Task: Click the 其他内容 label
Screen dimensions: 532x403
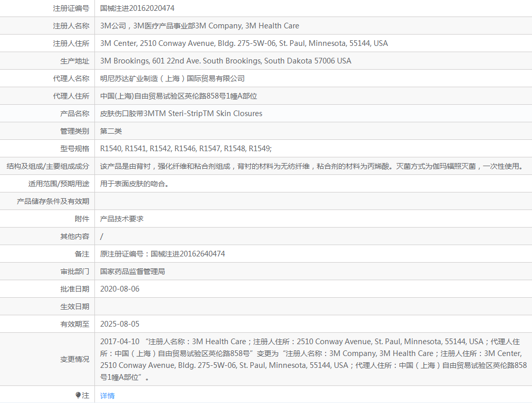Action: pyautogui.click(x=75, y=236)
